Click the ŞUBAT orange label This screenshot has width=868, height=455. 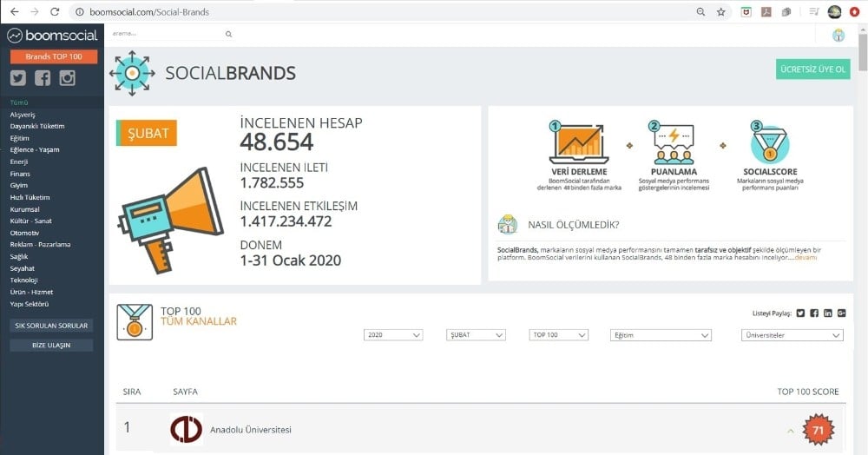147,134
